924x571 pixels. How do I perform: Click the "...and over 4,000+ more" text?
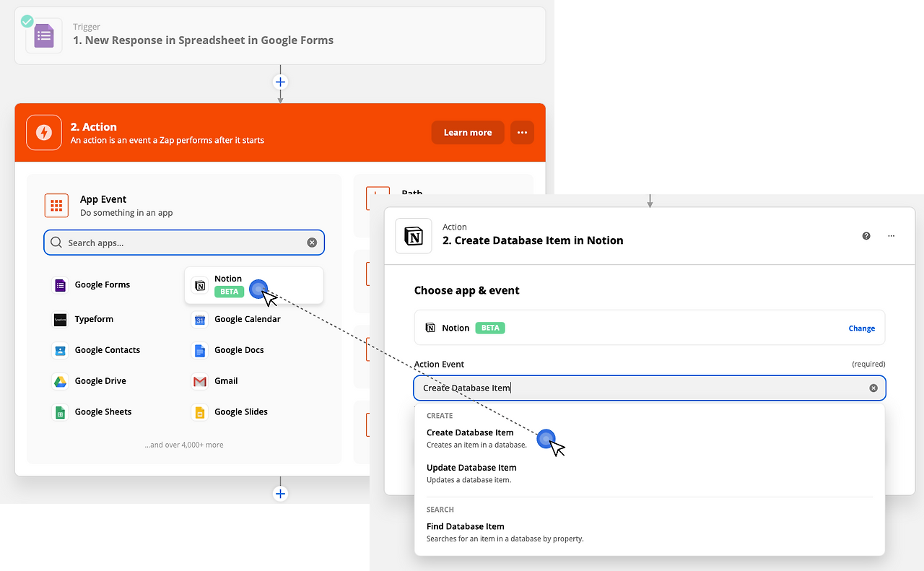[x=184, y=445]
